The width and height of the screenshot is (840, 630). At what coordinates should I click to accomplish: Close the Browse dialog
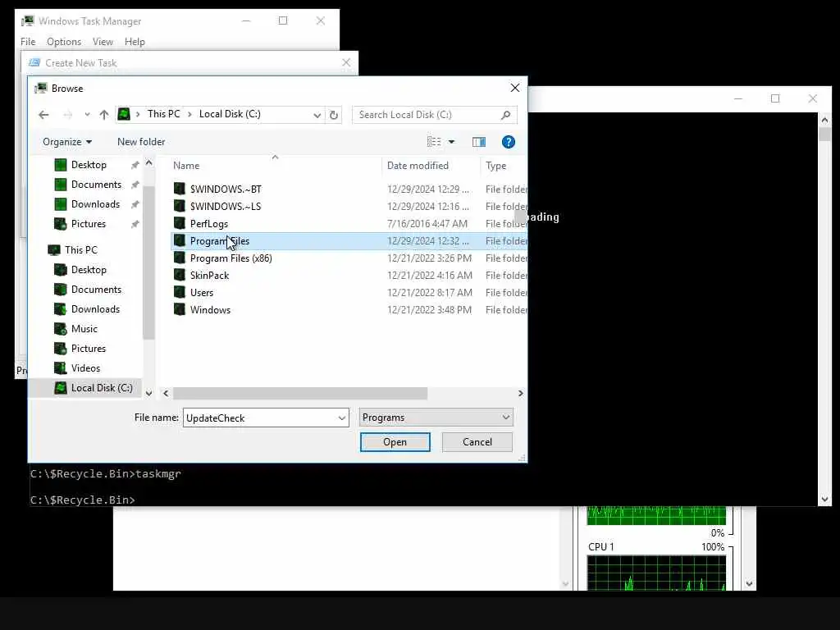click(515, 88)
